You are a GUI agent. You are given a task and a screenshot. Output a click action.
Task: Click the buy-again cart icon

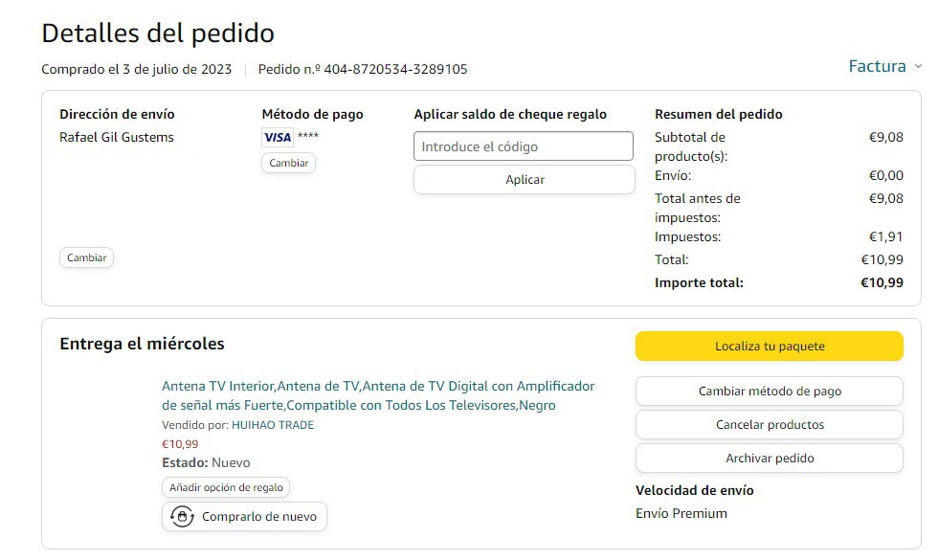182,517
